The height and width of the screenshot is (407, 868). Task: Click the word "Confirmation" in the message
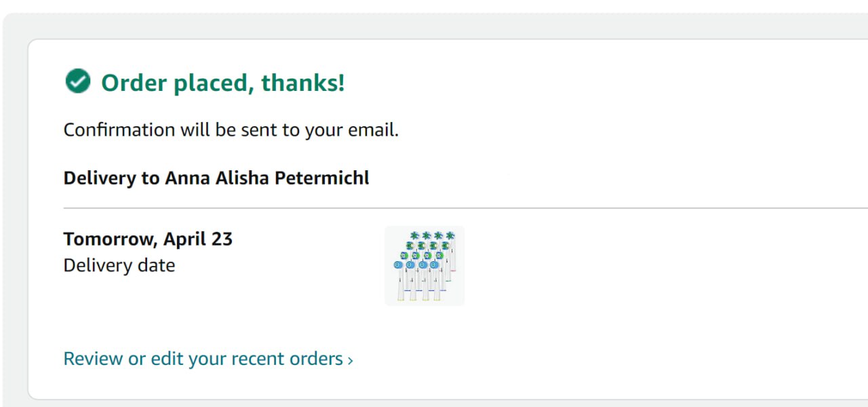[x=119, y=130]
